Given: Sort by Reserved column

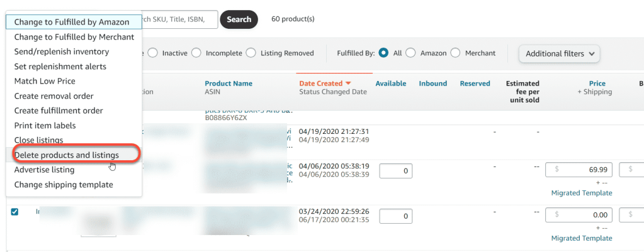Looking at the screenshot, I should click(475, 84).
